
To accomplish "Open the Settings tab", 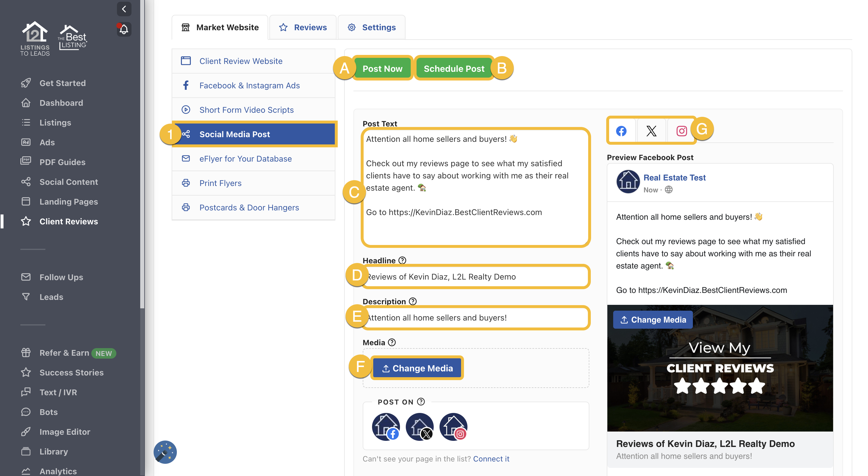I will tap(372, 27).
